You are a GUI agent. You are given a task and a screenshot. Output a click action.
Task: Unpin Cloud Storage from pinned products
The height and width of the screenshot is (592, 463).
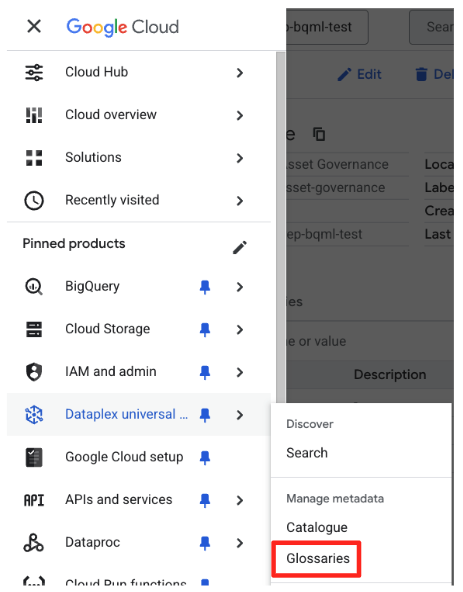click(x=205, y=330)
